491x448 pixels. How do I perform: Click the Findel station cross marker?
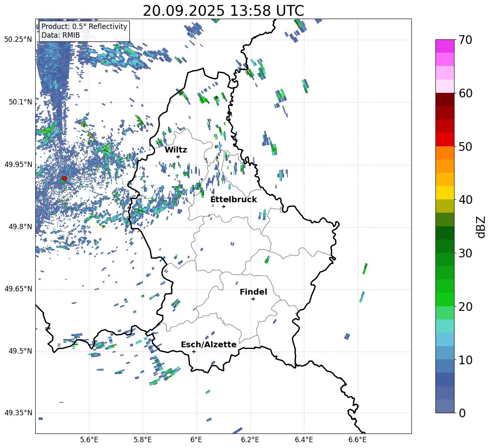(x=253, y=299)
